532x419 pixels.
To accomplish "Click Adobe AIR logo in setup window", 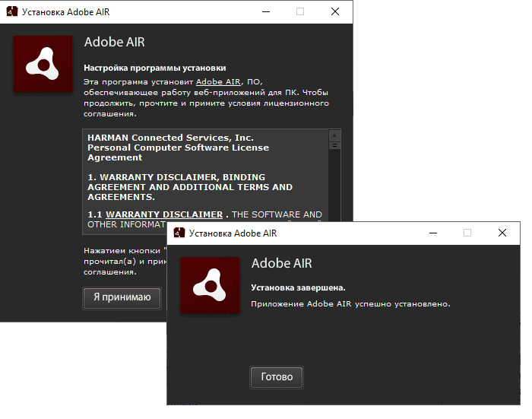I will pyautogui.click(x=43, y=64).
